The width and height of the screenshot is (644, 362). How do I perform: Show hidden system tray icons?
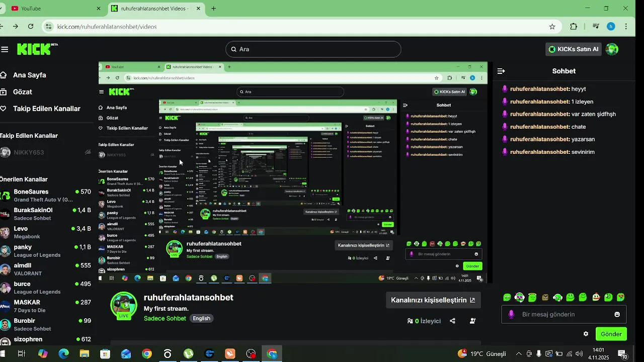[519, 354]
